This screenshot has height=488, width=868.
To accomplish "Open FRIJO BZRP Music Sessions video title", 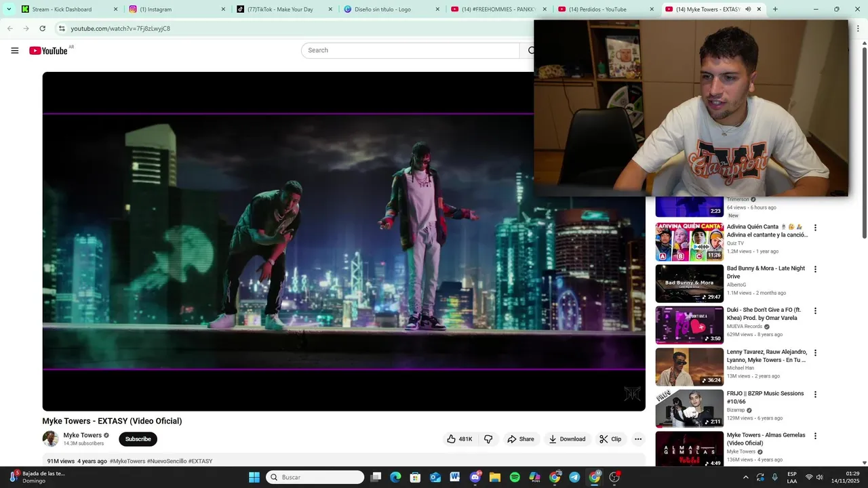I will click(765, 397).
